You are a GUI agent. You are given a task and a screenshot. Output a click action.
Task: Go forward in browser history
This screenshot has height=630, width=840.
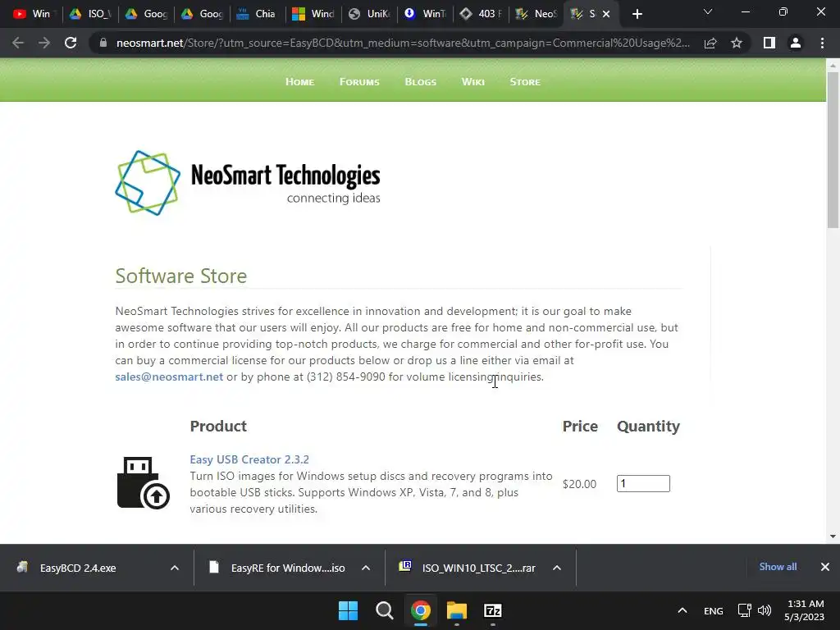tap(44, 43)
